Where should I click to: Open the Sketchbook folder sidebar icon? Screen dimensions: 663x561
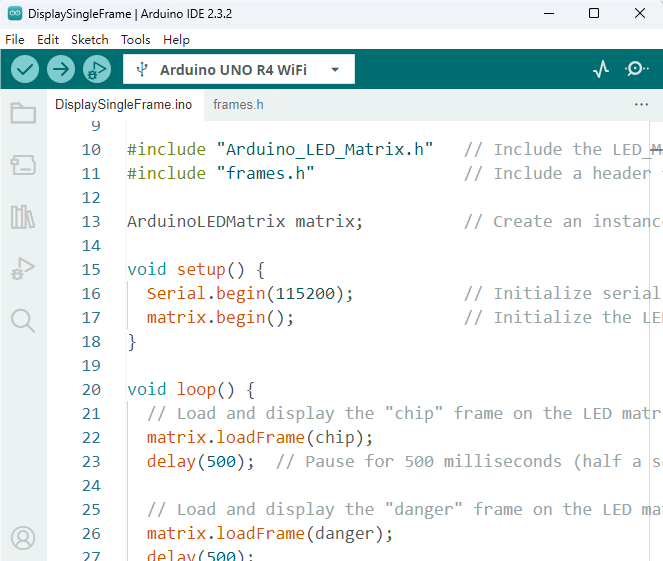23,113
